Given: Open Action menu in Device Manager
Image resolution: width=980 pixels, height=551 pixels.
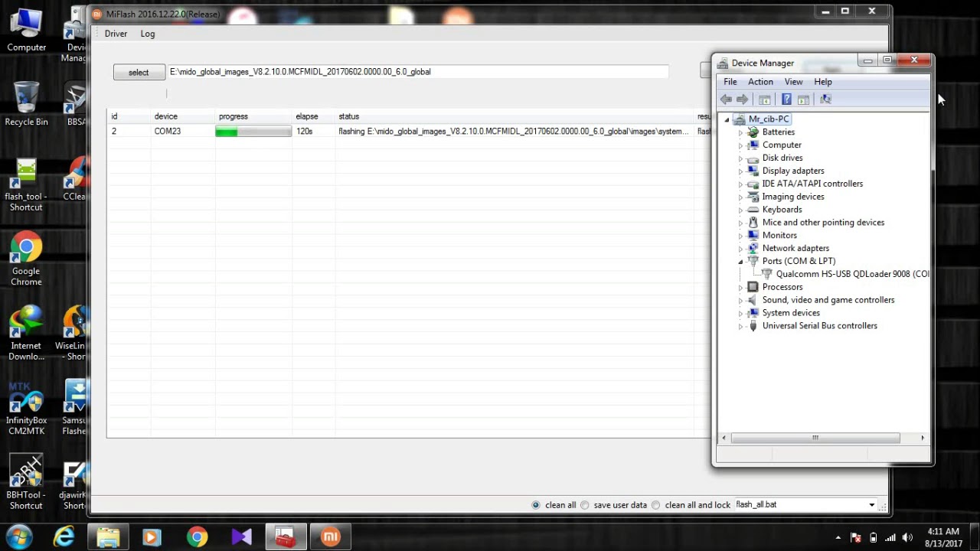Looking at the screenshot, I should click(760, 82).
